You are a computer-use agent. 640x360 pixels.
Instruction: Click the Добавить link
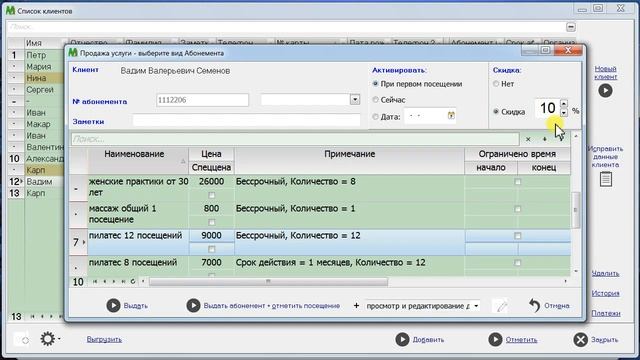click(428, 340)
